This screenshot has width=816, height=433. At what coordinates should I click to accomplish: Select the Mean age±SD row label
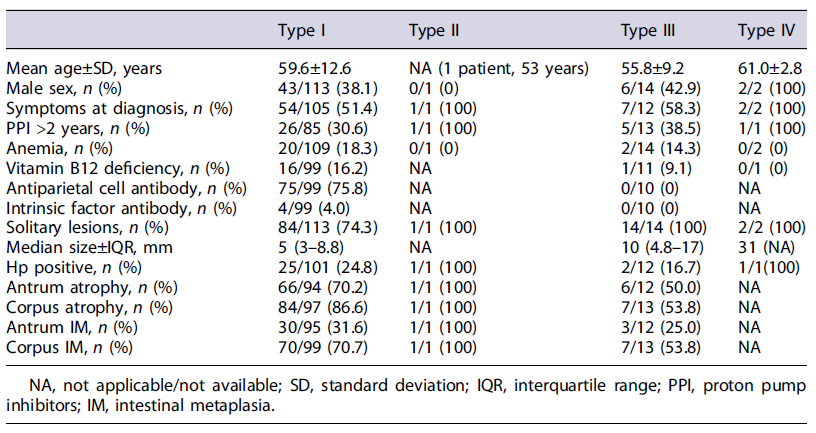(x=82, y=72)
